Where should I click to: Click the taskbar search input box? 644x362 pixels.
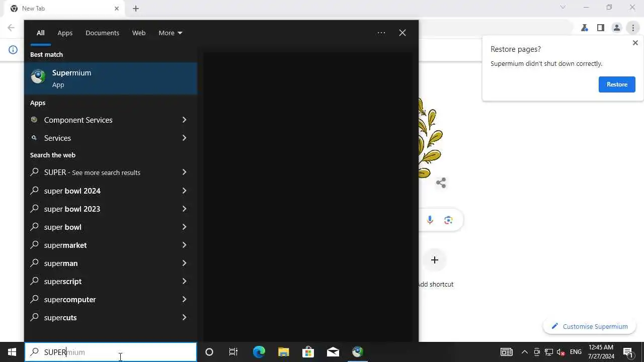(111, 352)
